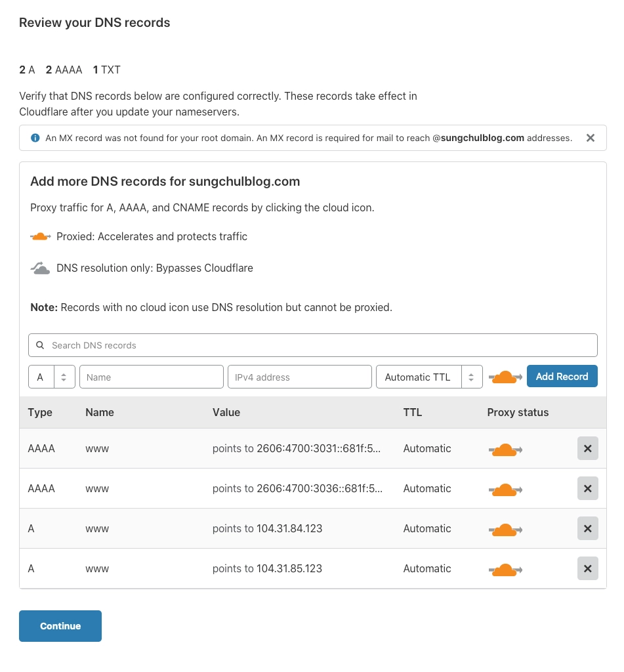
Task: Open the Automatic TTL dropdown
Action: 429,377
